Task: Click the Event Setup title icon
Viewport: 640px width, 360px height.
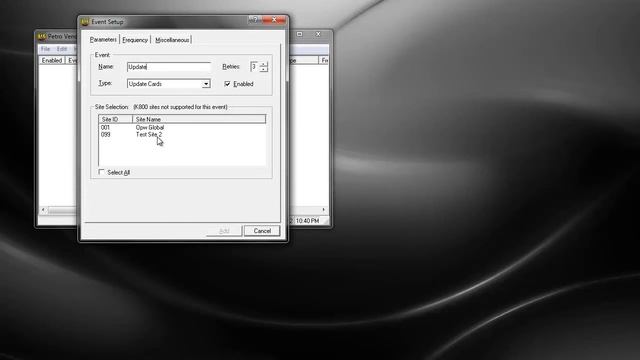Action: 84,22
